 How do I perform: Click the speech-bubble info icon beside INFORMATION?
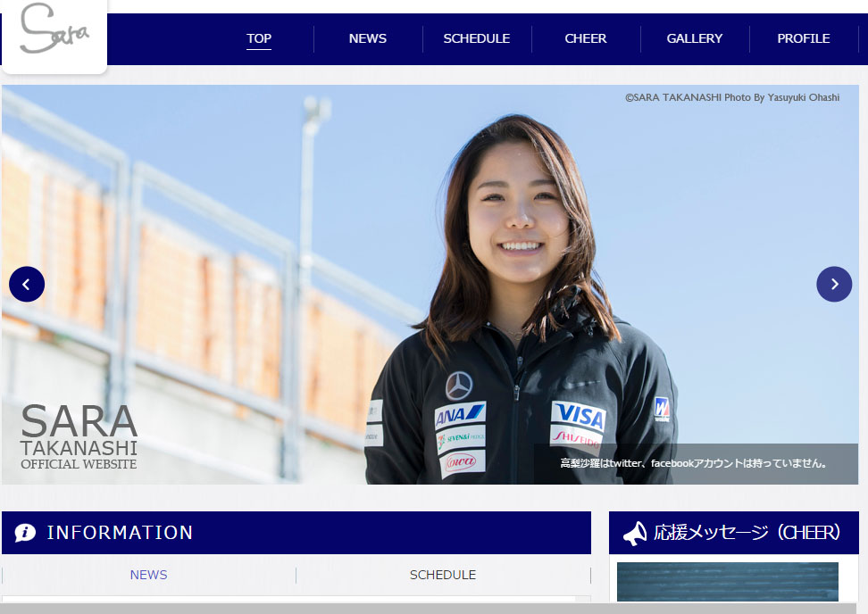24,533
